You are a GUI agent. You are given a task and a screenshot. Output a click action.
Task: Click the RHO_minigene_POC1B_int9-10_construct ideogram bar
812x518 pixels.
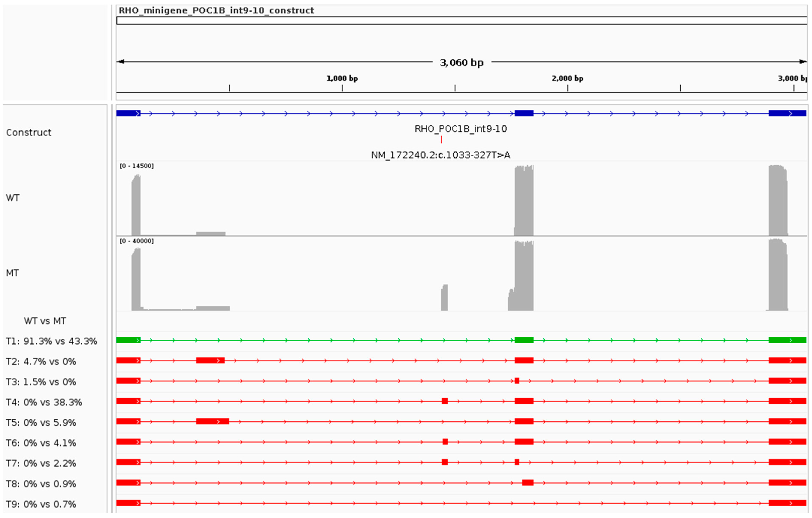click(x=461, y=20)
